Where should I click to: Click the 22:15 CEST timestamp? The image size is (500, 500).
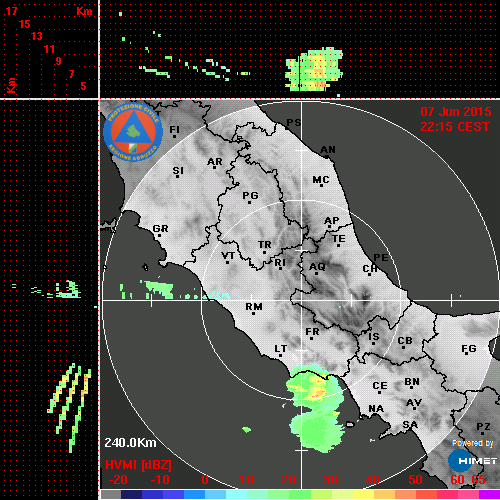pyautogui.click(x=455, y=127)
